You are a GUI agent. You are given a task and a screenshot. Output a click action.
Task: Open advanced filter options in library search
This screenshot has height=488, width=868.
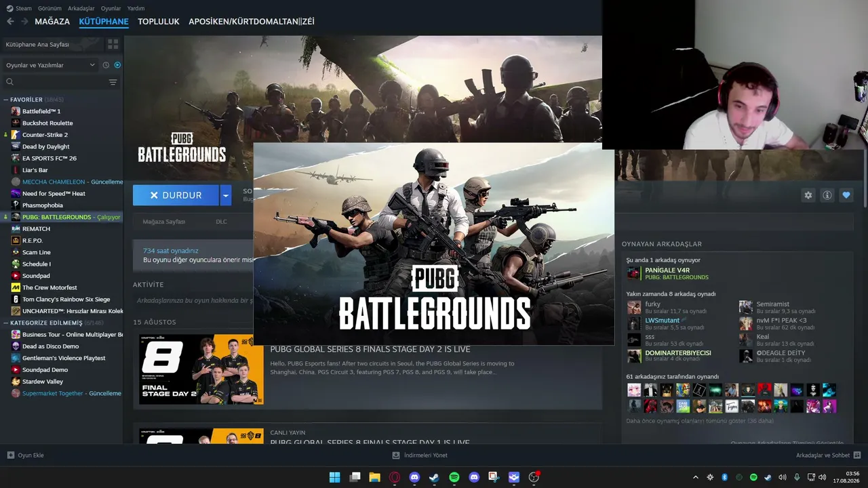tap(113, 82)
